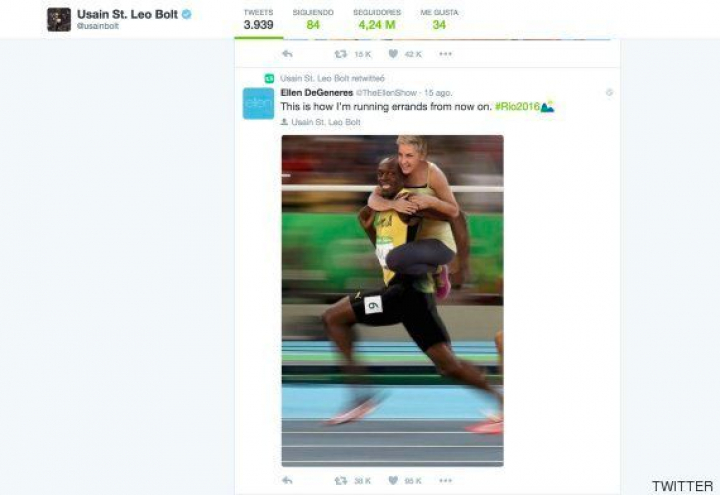
Task: Reply to the top partial tweet
Action: pos(287,54)
